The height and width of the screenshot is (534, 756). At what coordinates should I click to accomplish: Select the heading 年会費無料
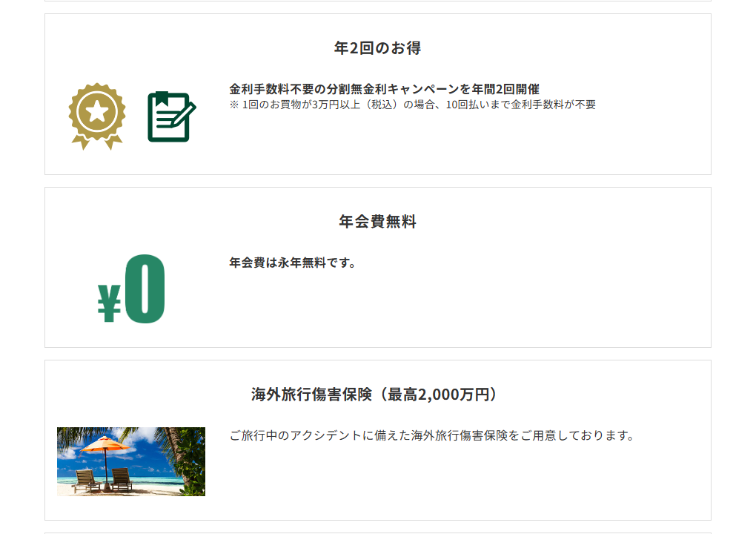(x=377, y=222)
